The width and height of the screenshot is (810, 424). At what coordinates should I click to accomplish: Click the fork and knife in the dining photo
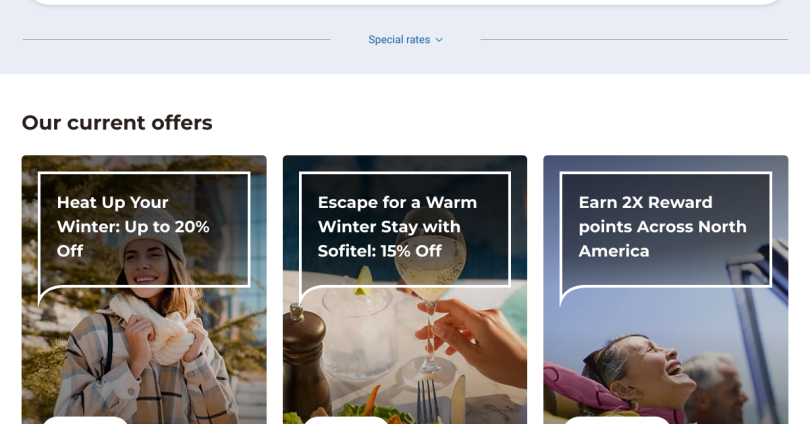441,400
